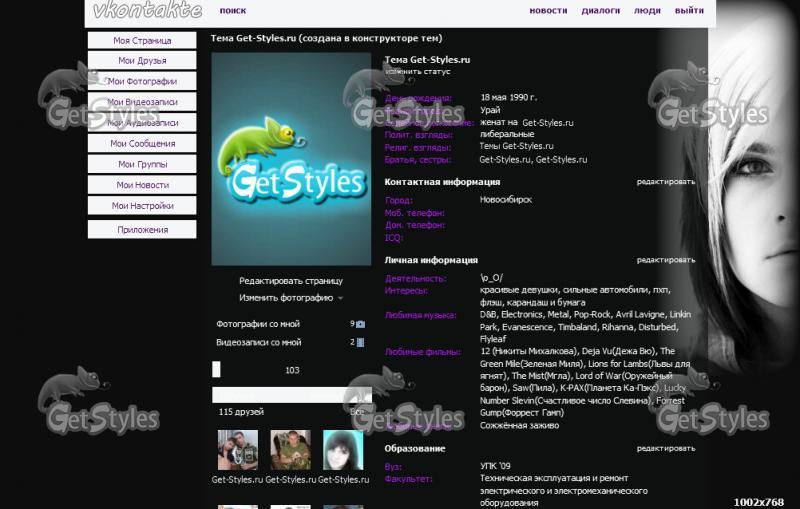Click hometown value Урай
Screen dimensions: 800x509
point(490,110)
